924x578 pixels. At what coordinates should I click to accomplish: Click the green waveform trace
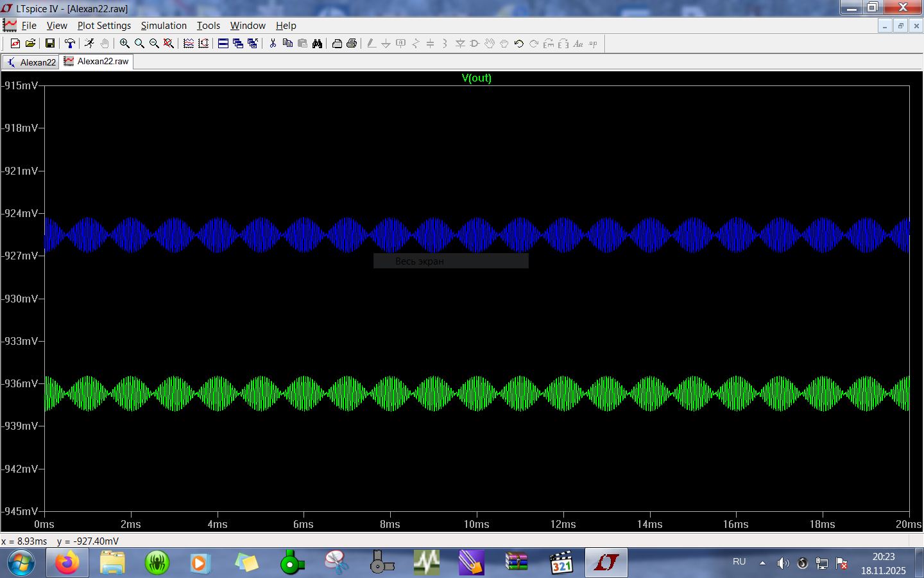click(477, 393)
